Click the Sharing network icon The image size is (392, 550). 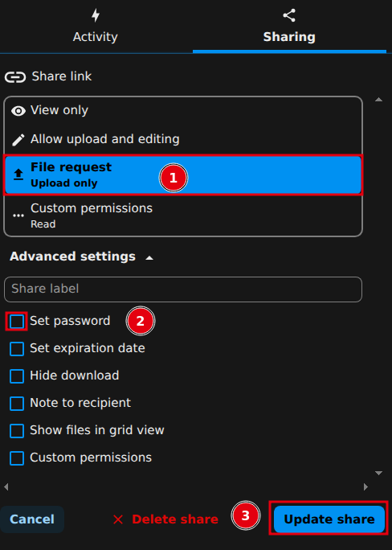click(x=289, y=15)
